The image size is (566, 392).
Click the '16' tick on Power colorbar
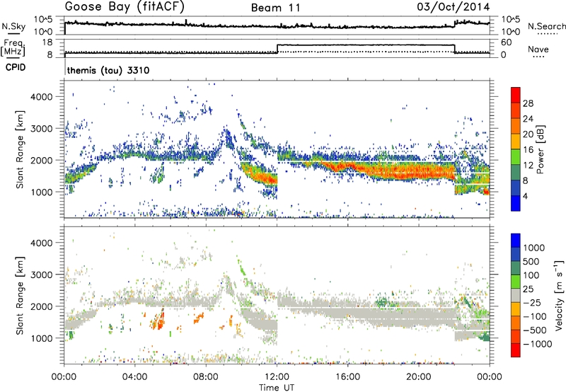pyautogui.click(x=528, y=150)
